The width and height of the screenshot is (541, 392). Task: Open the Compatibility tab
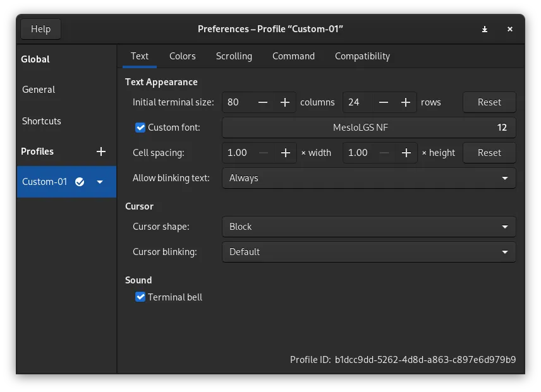click(362, 56)
